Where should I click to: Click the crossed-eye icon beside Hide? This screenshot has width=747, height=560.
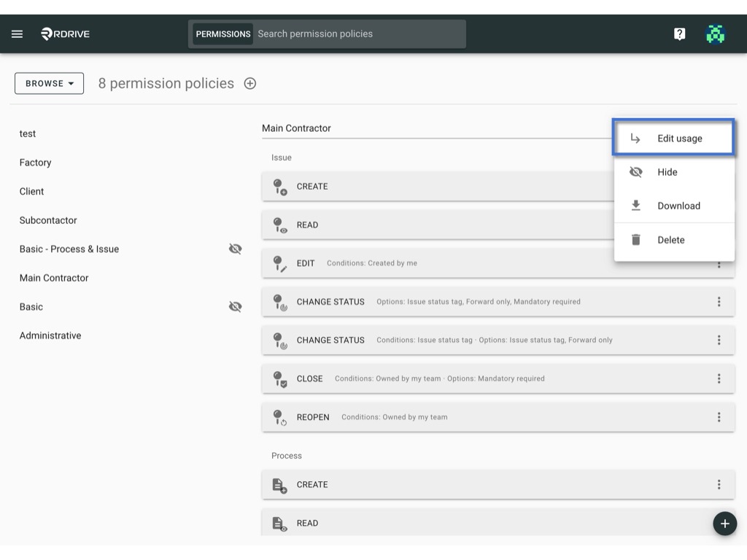[635, 172]
